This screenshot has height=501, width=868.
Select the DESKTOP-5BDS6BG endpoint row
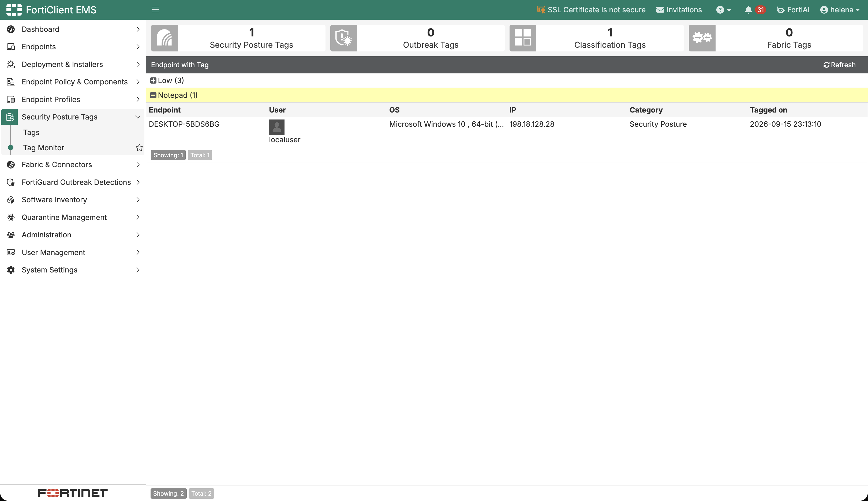506,132
